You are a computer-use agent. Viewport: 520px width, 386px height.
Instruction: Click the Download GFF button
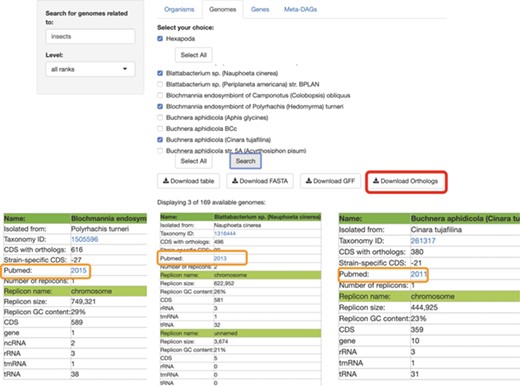point(330,181)
